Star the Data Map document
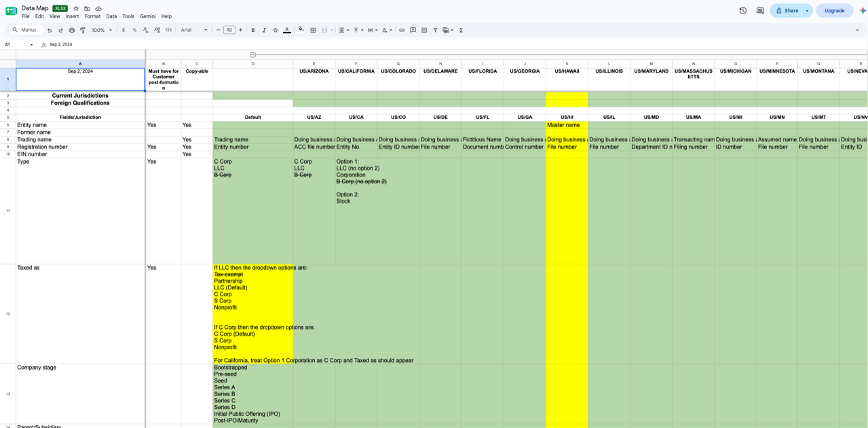The width and height of the screenshot is (868, 428). point(76,8)
